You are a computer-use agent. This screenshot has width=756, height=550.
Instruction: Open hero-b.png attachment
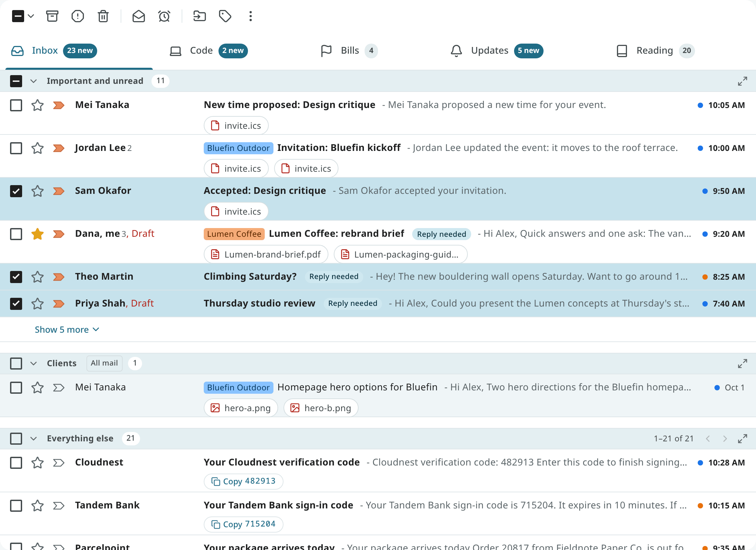click(321, 408)
